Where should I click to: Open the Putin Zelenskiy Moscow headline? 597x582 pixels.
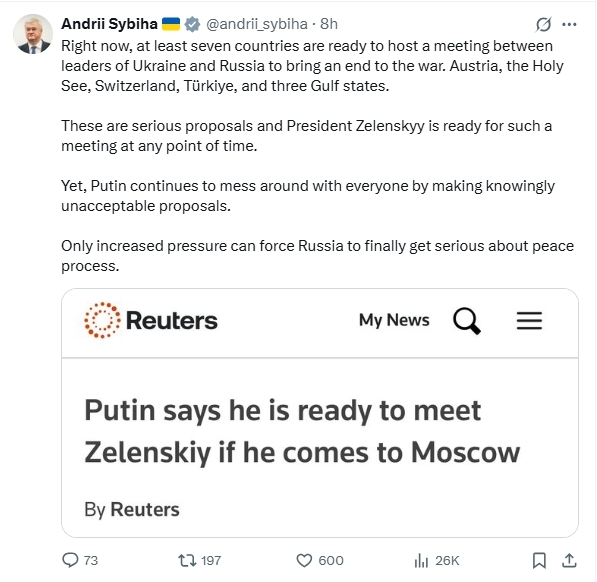tap(302, 431)
